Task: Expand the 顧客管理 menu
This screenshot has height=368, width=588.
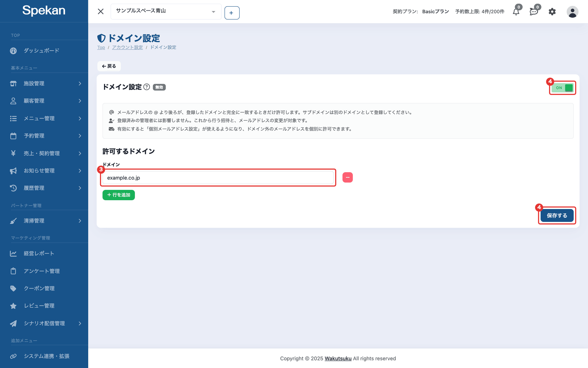Action: pos(44,101)
